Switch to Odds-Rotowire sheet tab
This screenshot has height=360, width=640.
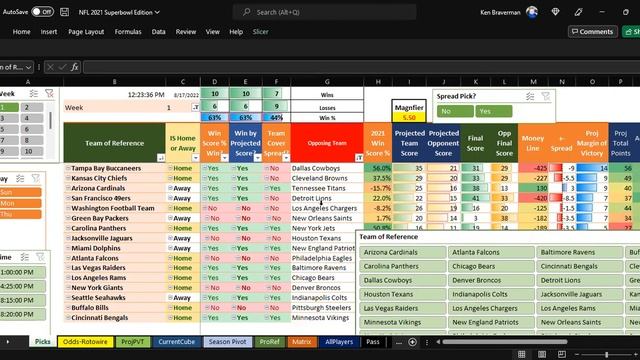point(85,342)
